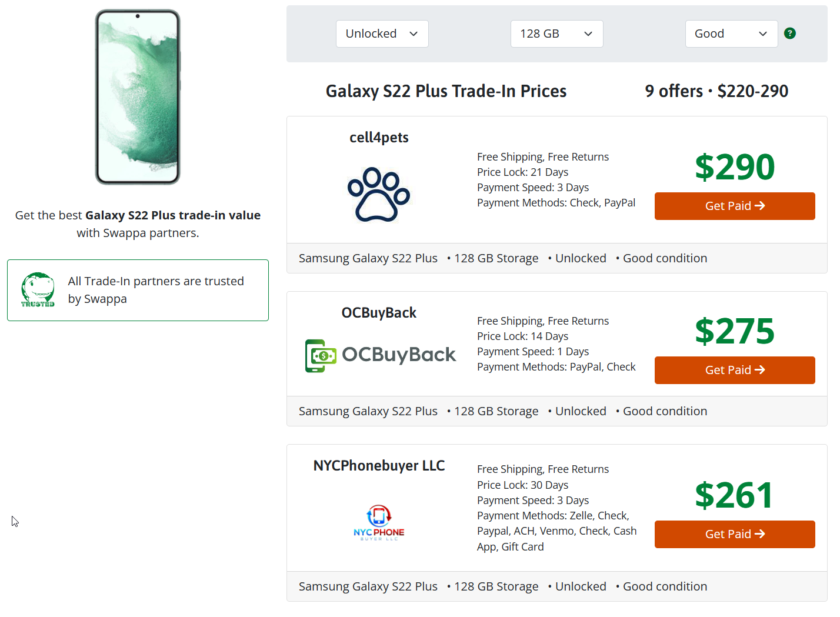Open the Unlocked carrier dropdown
Image resolution: width=840 pixels, height=617 pixels.
pyautogui.click(x=382, y=34)
